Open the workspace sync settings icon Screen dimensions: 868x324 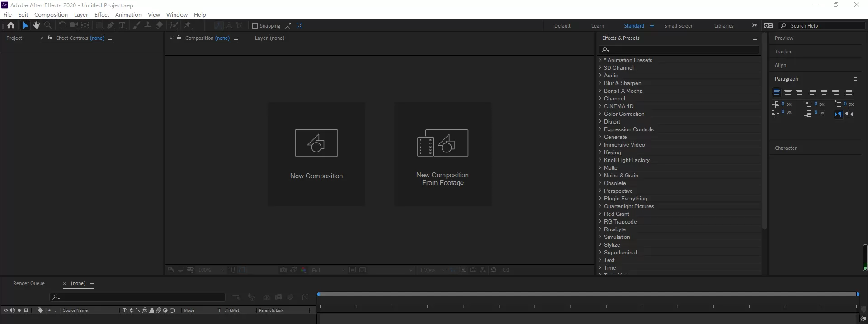(x=768, y=26)
